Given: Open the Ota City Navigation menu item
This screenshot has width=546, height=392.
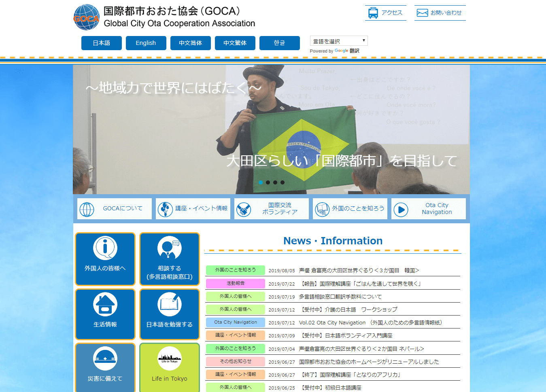Looking at the screenshot, I should [429, 209].
